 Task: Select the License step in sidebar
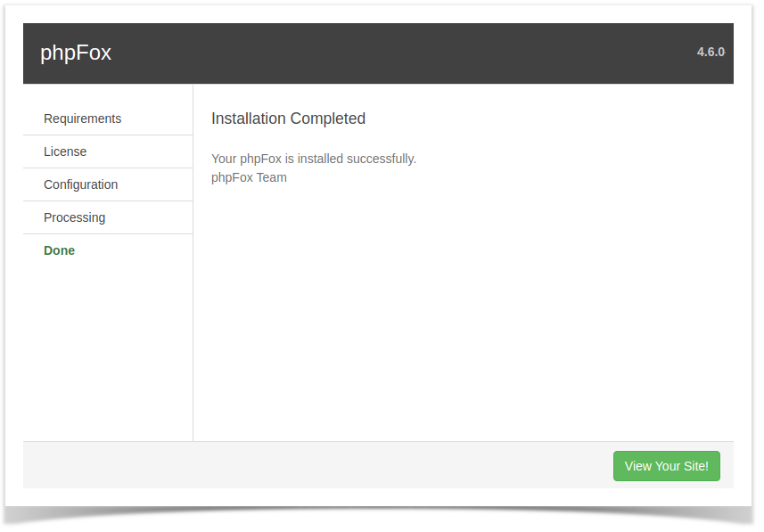[108, 151]
